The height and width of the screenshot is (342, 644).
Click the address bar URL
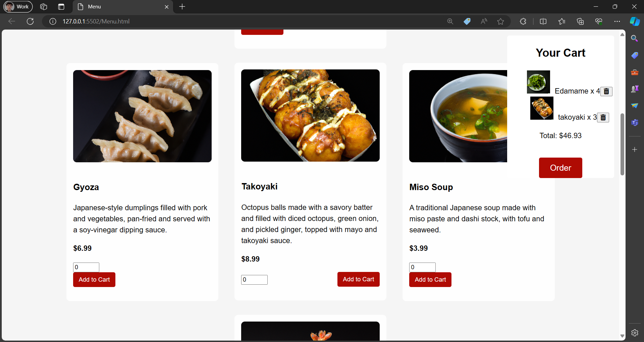click(x=96, y=21)
